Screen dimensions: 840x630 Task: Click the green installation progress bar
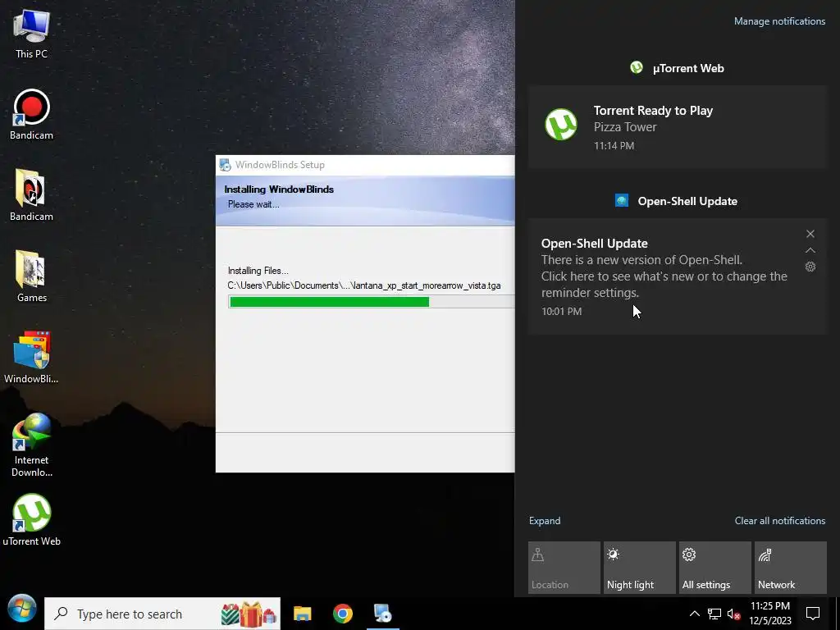329,302
